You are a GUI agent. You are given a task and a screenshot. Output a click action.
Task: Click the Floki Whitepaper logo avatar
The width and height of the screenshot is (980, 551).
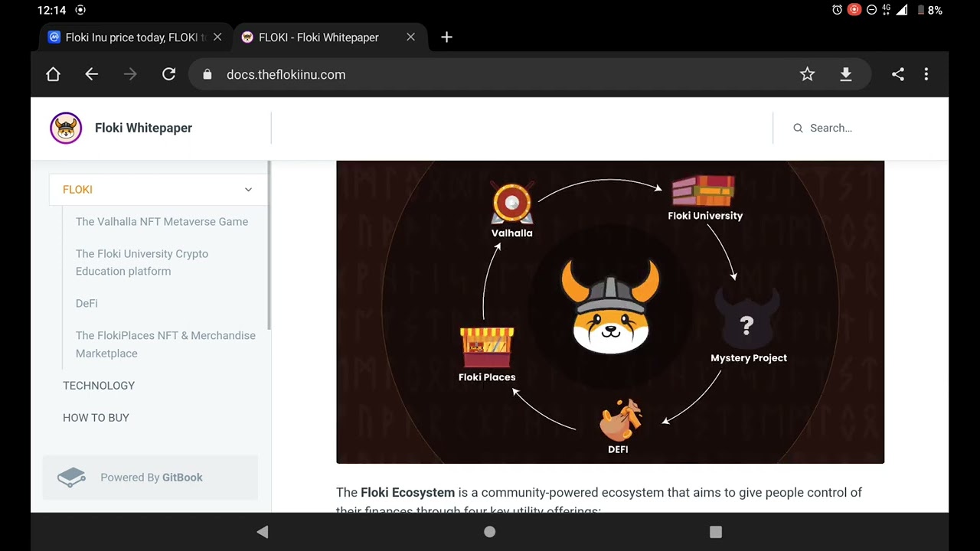(x=66, y=128)
